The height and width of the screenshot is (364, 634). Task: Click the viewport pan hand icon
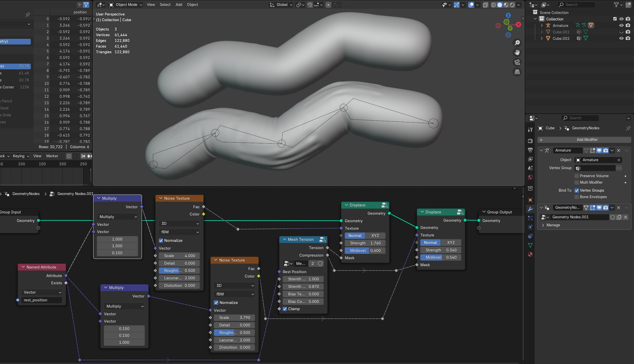pos(517,53)
